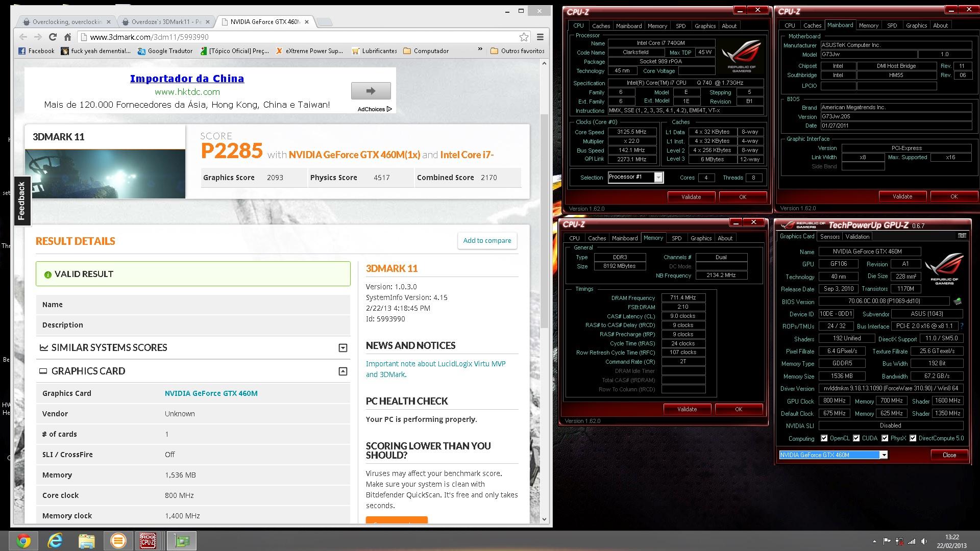Click the DRAM Frequency value 711.4 MHz
The image size is (980, 551).
[683, 298]
